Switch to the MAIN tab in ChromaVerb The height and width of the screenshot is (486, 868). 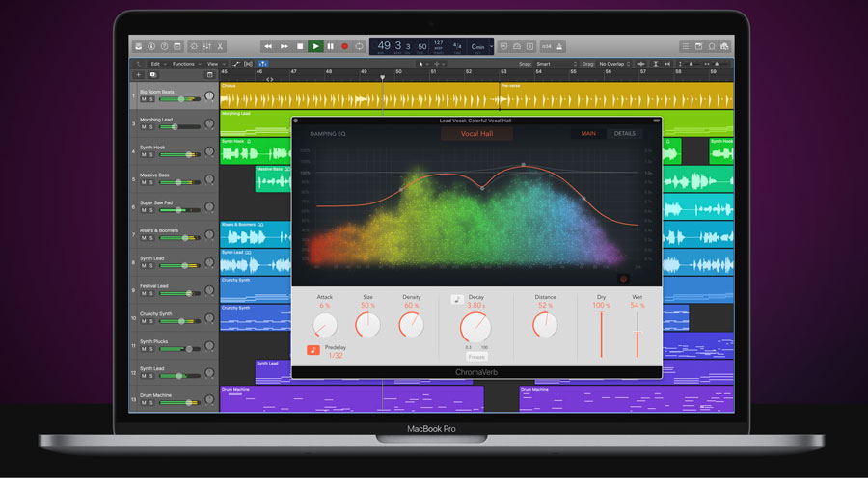point(587,134)
